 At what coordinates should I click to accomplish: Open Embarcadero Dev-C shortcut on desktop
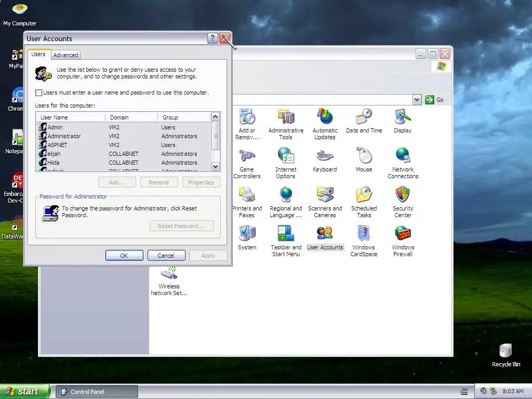[x=14, y=188]
